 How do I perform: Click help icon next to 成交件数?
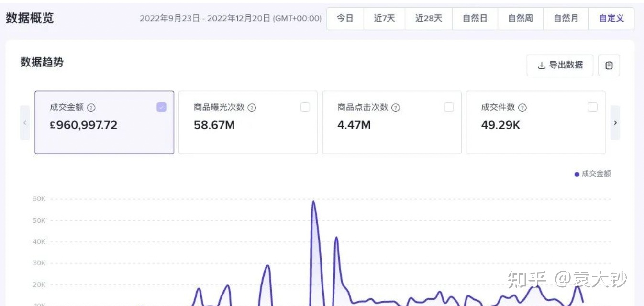522,108
